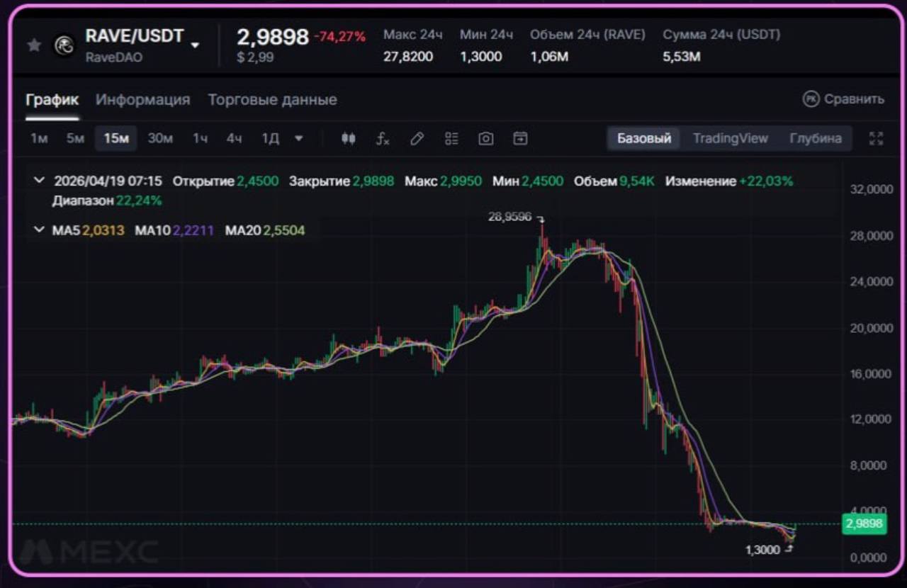Screen dimensions: 907x588
Task: Click the MA20 value 2,5504
Action: (284, 230)
